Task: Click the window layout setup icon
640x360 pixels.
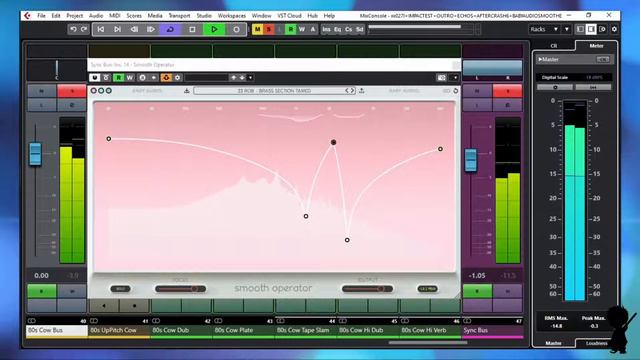Action: [x=602, y=29]
